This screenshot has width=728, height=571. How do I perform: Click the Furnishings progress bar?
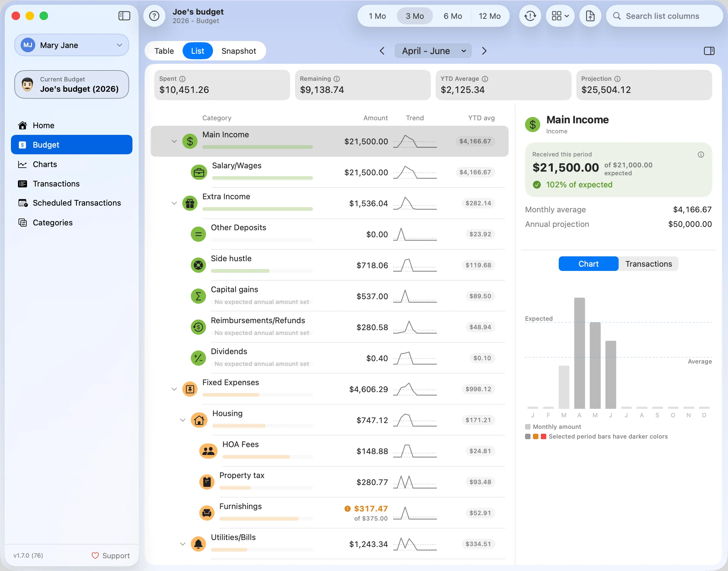[266, 519]
